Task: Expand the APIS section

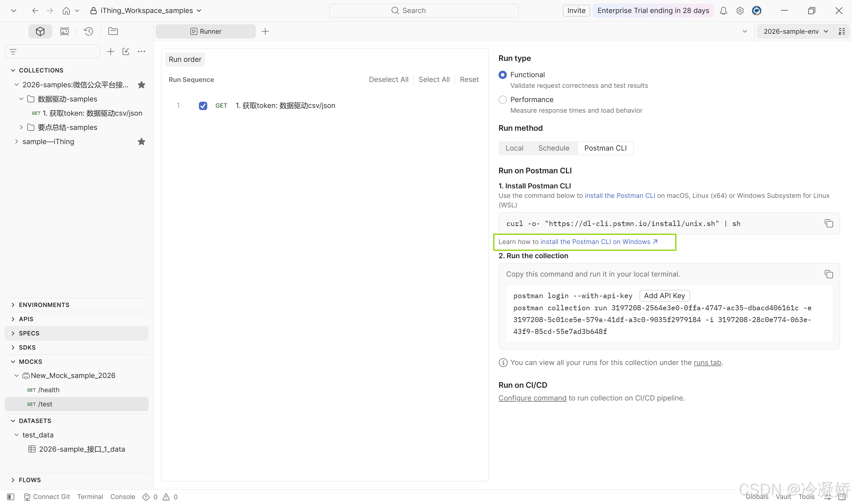Action: [13, 319]
